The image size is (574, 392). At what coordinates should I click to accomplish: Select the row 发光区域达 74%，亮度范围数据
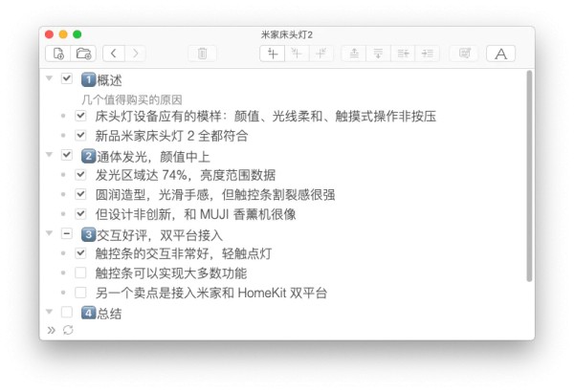click(186, 175)
